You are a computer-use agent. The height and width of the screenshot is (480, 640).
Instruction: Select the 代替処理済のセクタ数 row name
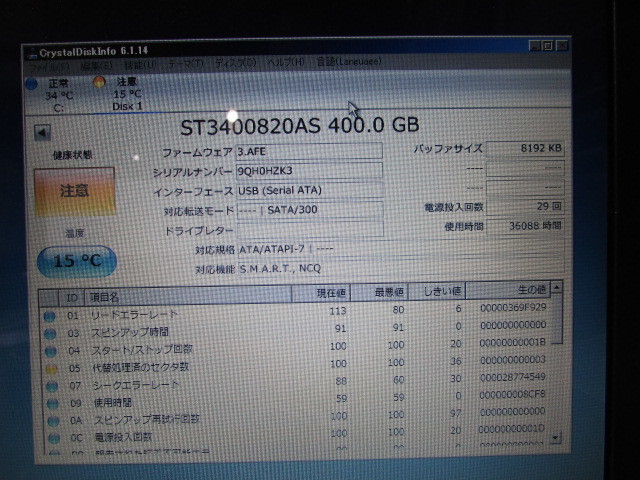click(x=141, y=367)
